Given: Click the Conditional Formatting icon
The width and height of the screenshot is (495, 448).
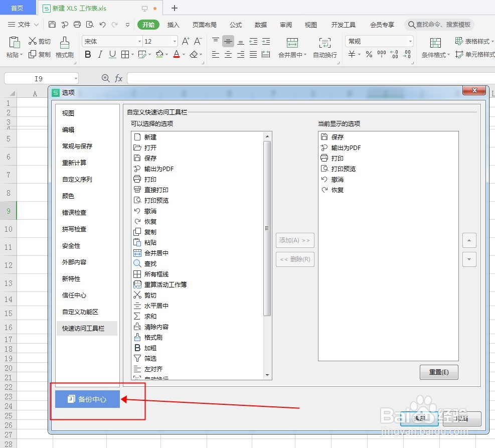Looking at the screenshot, I should (x=435, y=43).
